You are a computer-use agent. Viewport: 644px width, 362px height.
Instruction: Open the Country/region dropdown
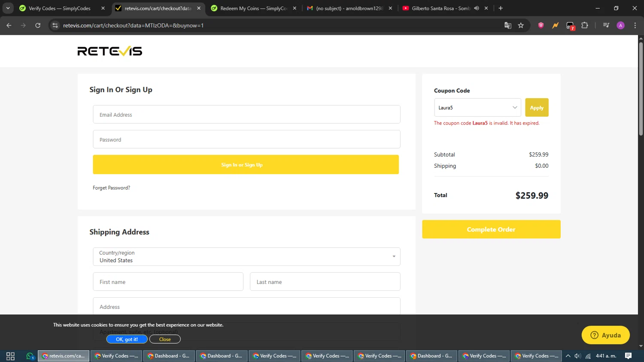246,256
